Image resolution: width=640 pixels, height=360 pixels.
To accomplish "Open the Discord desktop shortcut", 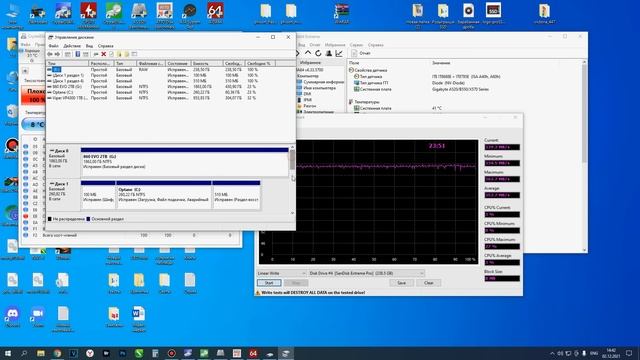I will [x=13, y=317].
